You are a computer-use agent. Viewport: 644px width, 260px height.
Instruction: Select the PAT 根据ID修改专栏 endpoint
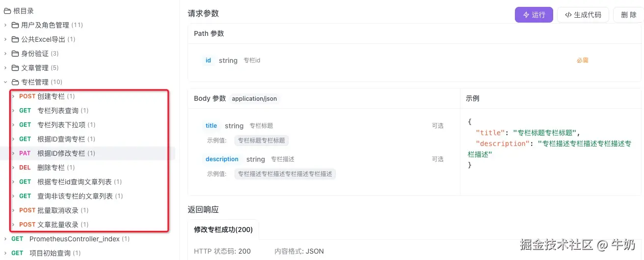[x=61, y=153]
